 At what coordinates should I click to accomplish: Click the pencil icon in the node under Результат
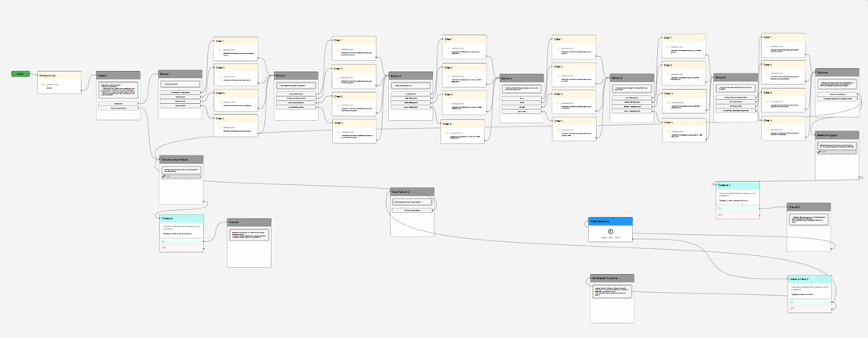(x=820, y=151)
